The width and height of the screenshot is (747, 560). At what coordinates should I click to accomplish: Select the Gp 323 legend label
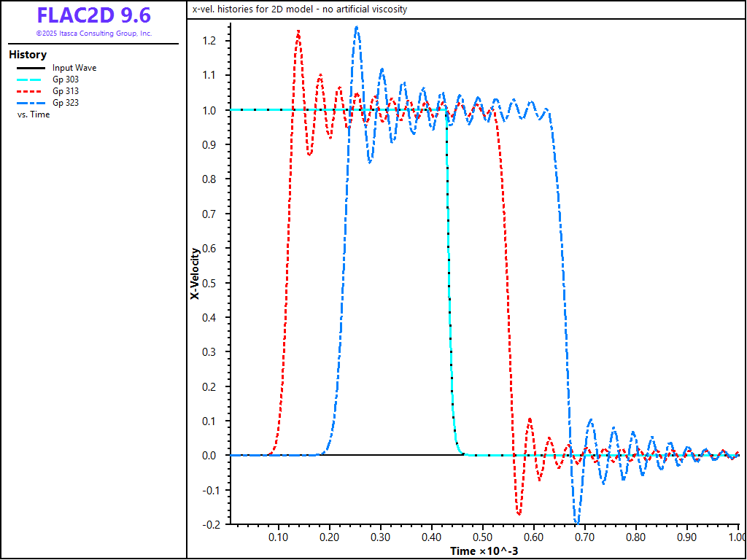65,103
